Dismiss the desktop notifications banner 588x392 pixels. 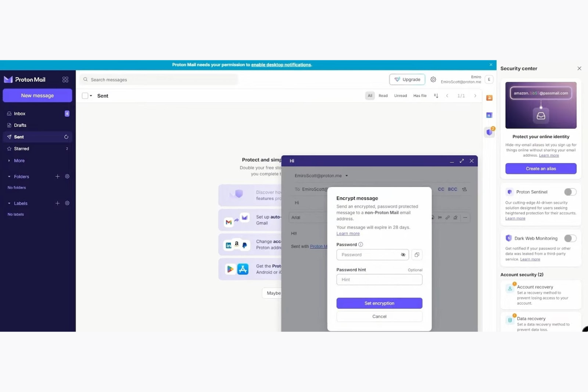coord(491,65)
